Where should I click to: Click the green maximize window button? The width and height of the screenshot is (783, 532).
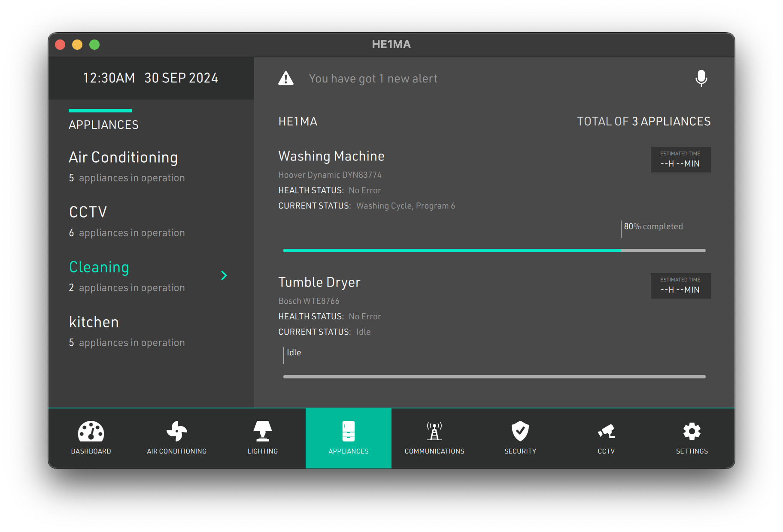[x=94, y=45]
